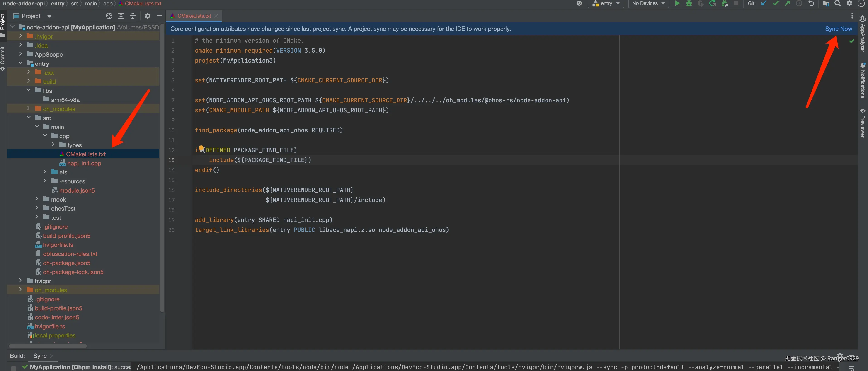Open napi_init.cpp in project tree
868x371 pixels.
tap(84, 163)
